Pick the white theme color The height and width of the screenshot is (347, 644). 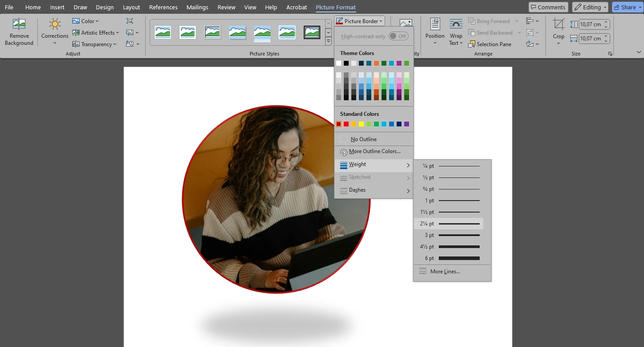(x=339, y=63)
